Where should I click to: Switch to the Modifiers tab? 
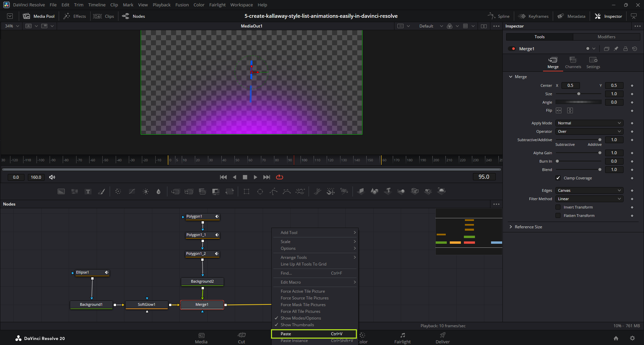pos(606,37)
